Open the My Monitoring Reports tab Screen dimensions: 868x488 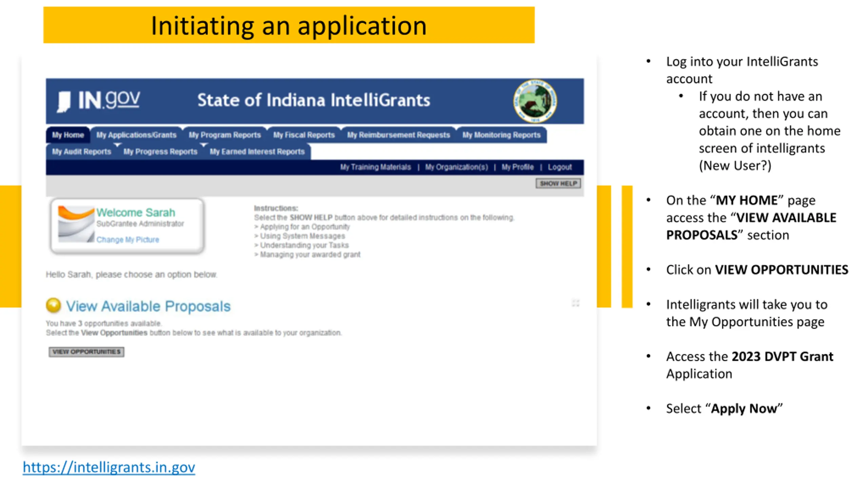coord(501,135)
